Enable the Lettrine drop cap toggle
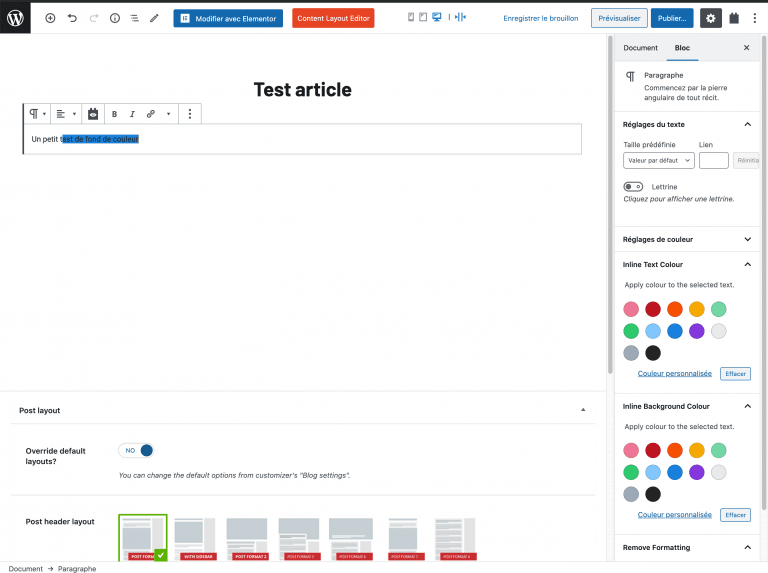768x573 pixels. (633, 187)
